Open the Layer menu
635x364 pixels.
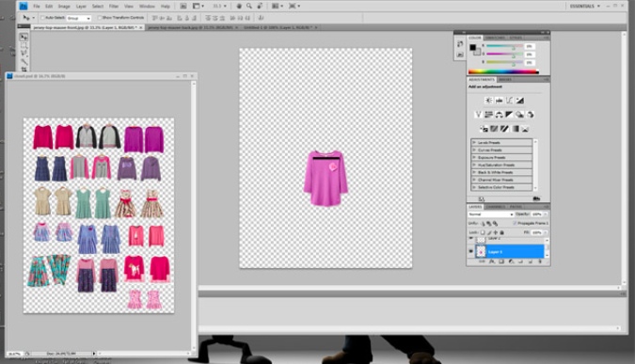point(81,7)
